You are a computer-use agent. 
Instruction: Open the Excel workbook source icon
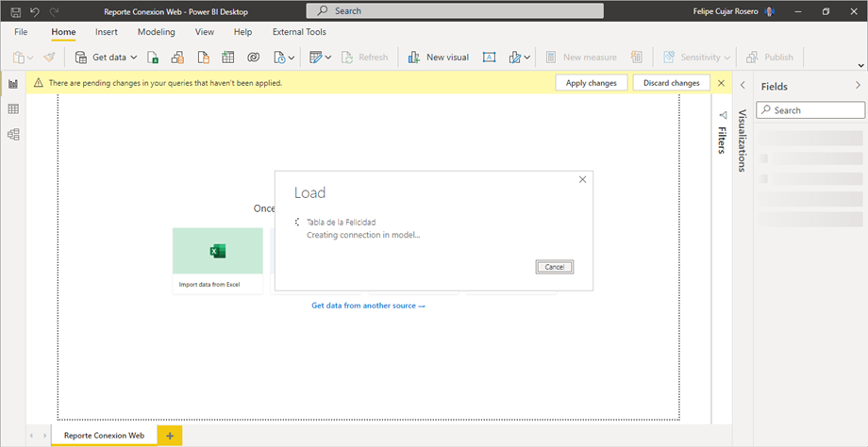[154, 57]
